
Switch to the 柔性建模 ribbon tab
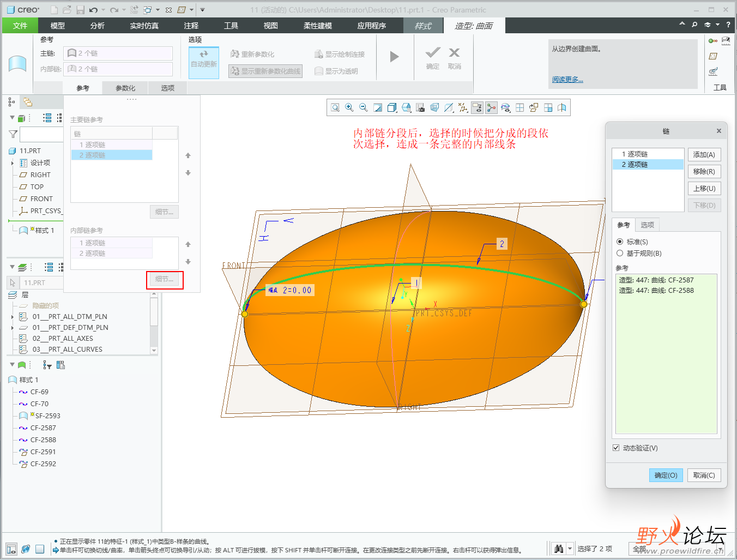coord(318,26)
